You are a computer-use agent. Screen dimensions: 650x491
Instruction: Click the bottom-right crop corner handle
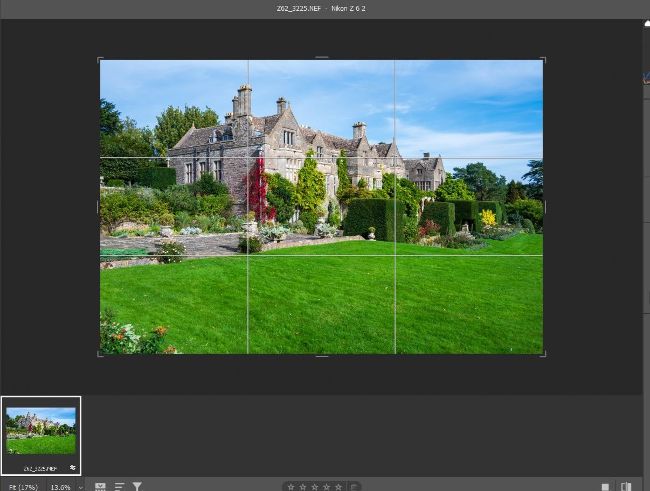pos(543,354)
